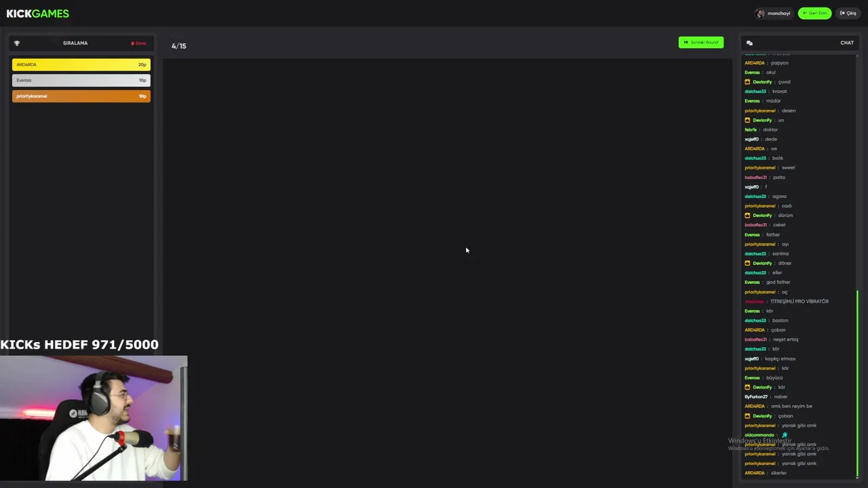Click DevianFy's crown badge beside çuval
868x488 pixels.
pos(748,82)
